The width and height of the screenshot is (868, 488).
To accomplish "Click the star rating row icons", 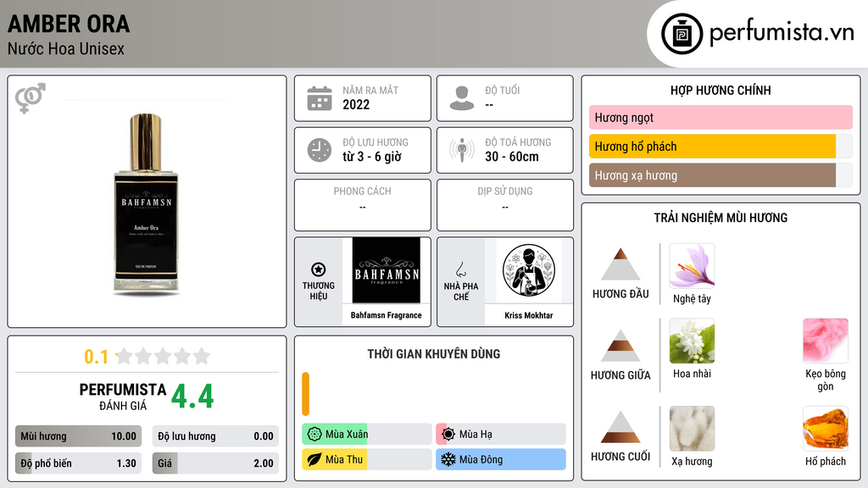I will click(x=163, y=357).
